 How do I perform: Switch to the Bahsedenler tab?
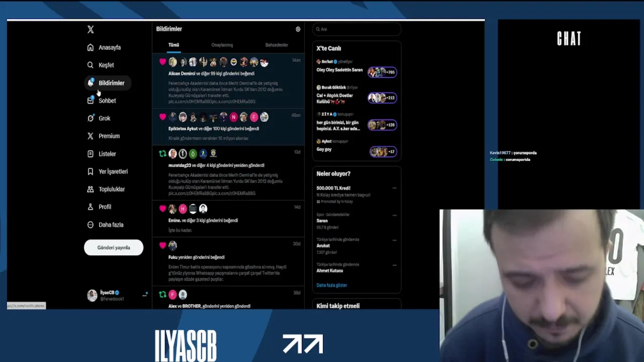[x=277, y=45]
